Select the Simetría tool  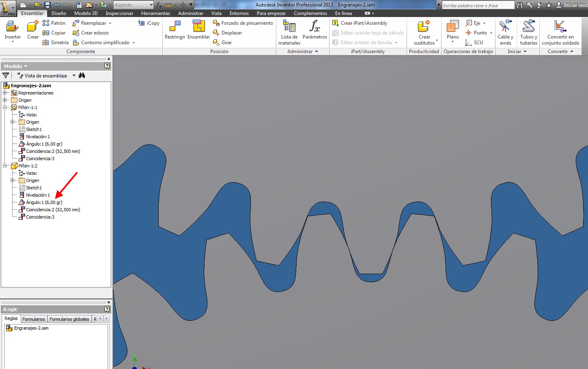click(56, 43)
